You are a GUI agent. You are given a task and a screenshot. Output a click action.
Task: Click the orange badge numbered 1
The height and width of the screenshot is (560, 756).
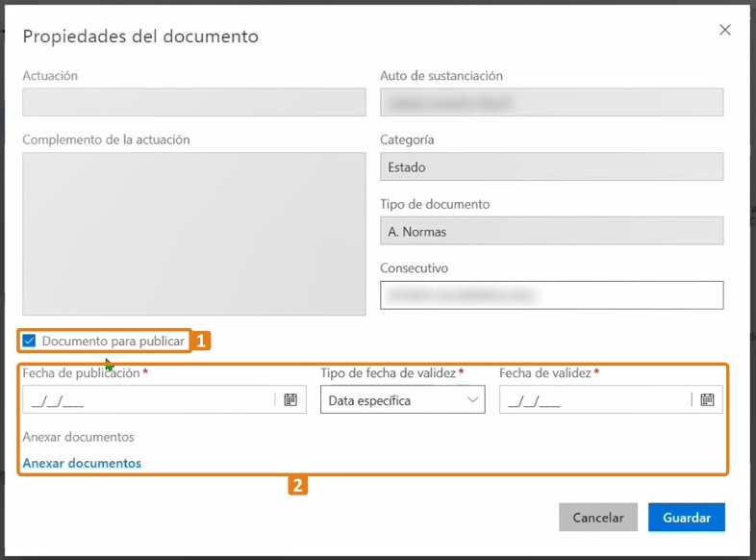(201, 341)
